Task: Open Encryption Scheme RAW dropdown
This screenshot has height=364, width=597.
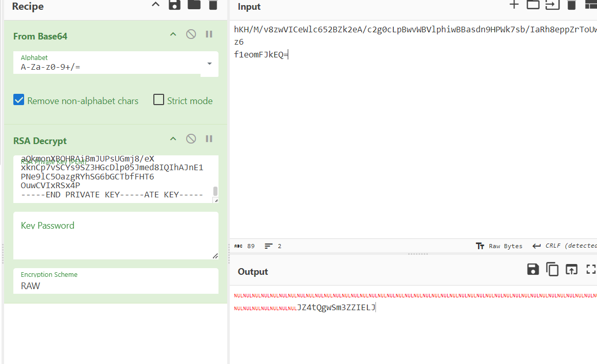Action: 116,281
